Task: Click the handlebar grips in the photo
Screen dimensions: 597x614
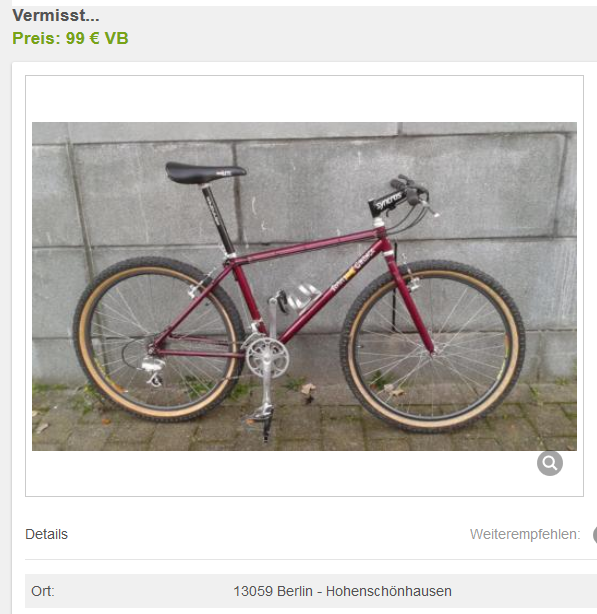Action: coord(407,190)
